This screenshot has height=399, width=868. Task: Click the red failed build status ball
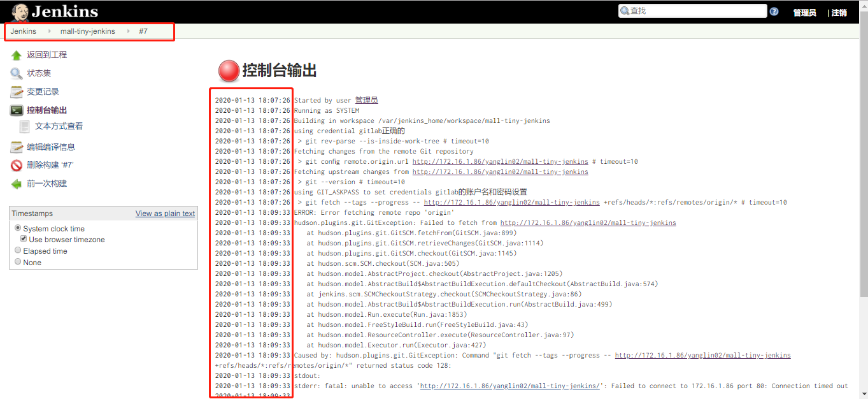click(x=228, y=71)
